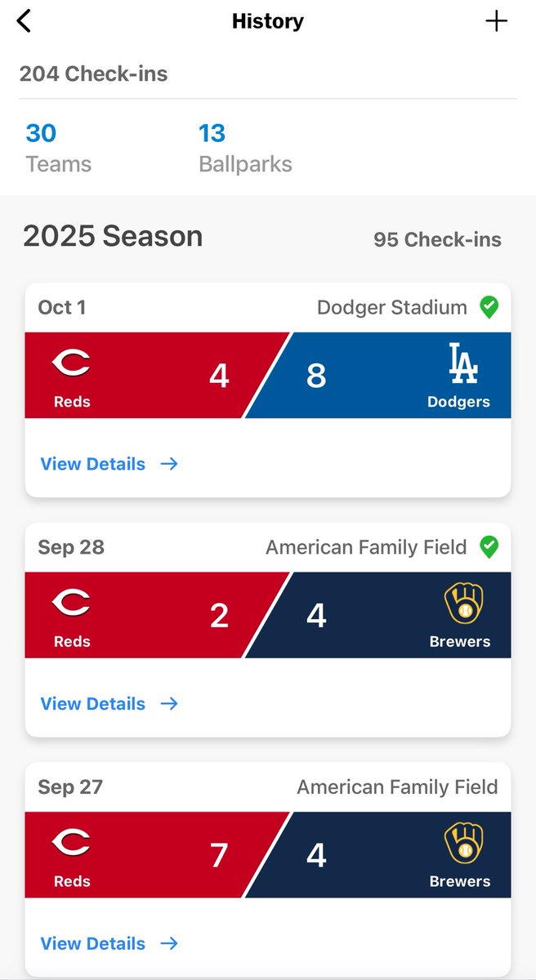Tap the Reds logo in Sep 27 game
Screen dimensions: 536x980
[71, 843]
